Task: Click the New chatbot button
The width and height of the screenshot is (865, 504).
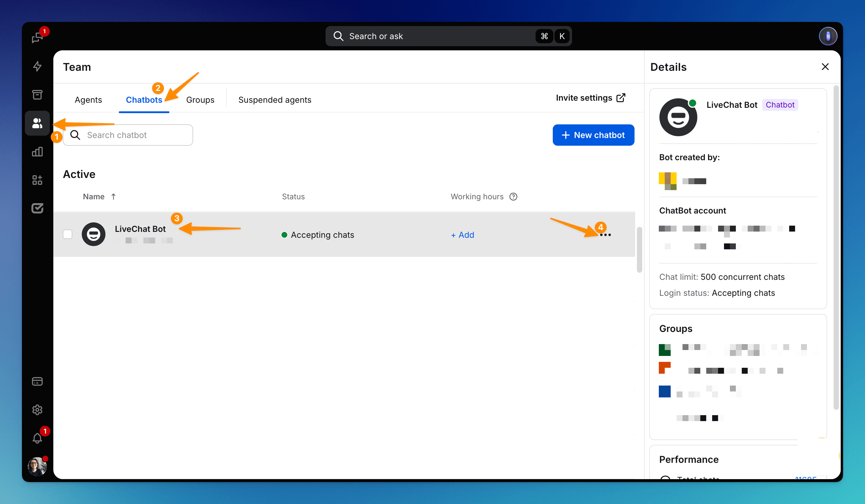Action: tap(593, 135)
